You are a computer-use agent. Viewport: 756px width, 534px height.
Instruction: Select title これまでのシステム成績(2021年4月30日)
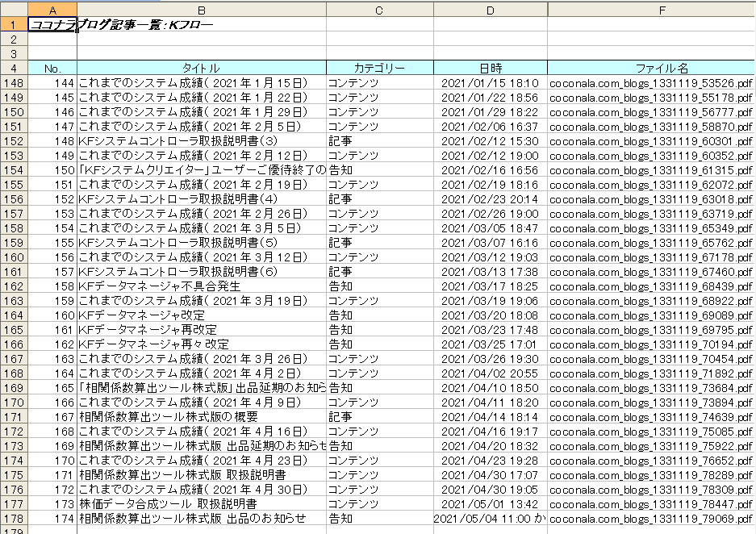click(x=202, y=490)
